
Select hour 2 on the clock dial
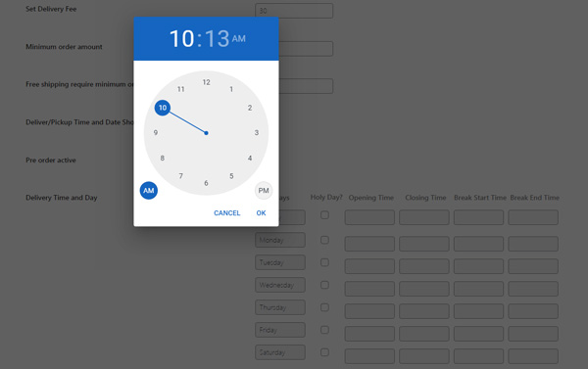[x=250, y=108]
